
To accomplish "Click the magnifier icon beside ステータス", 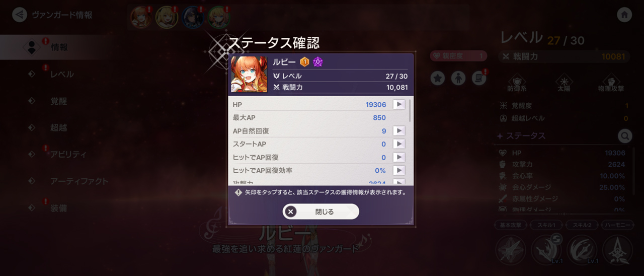I will click(x=624, y=135).
